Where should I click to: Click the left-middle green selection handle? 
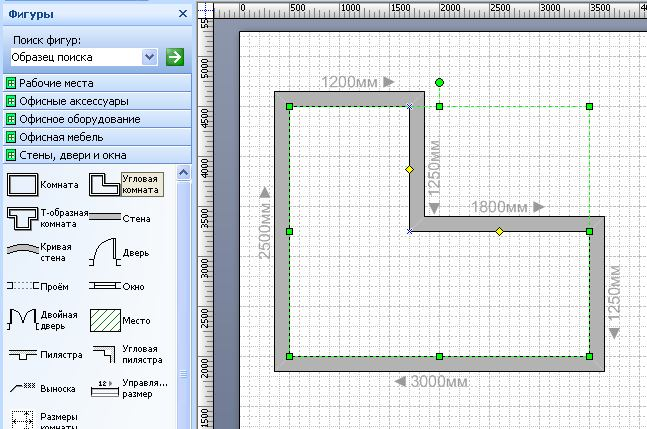(x=289, y=231)
